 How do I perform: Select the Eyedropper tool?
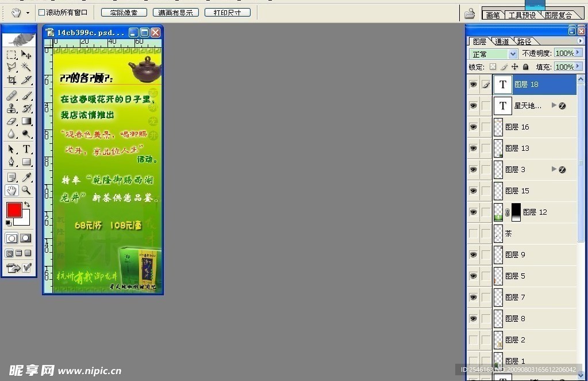[26, 177]
